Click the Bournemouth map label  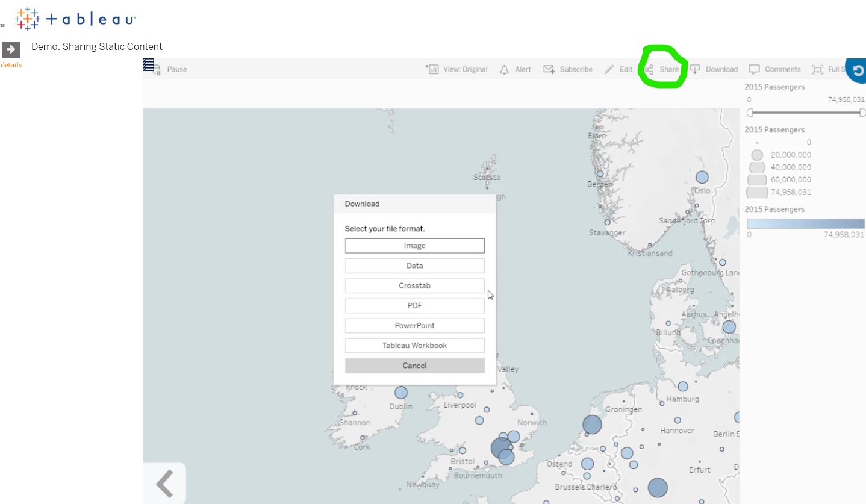point(478,475)
